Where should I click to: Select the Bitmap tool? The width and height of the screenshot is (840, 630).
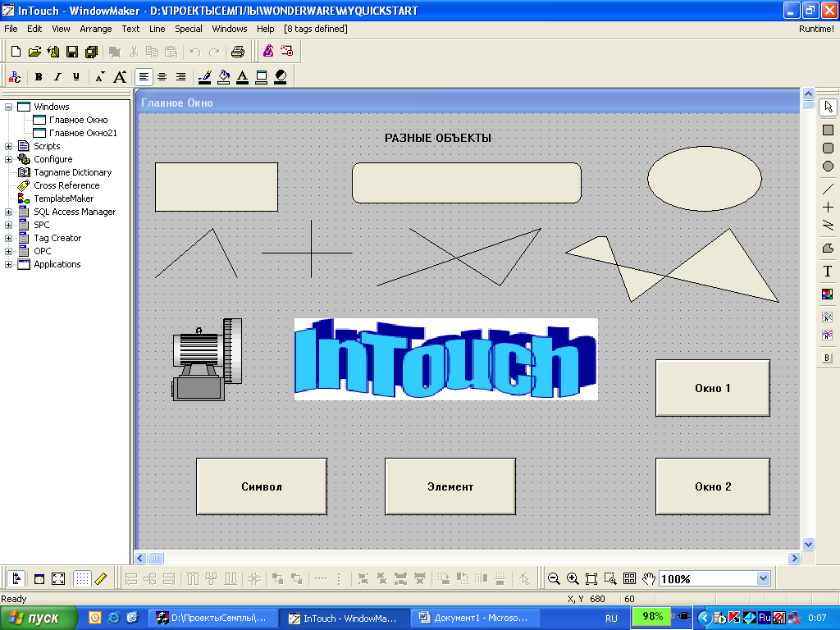pyautogui.click(x=828, y=294)
